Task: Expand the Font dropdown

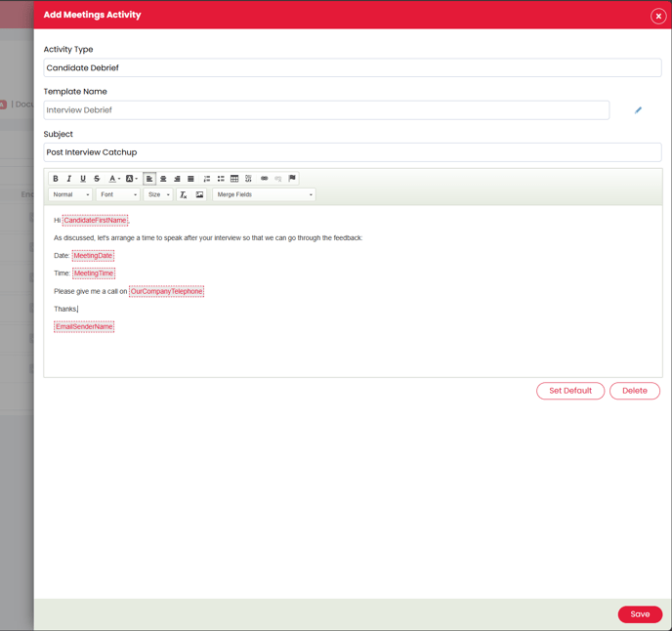Action: [x=118, y=194]
